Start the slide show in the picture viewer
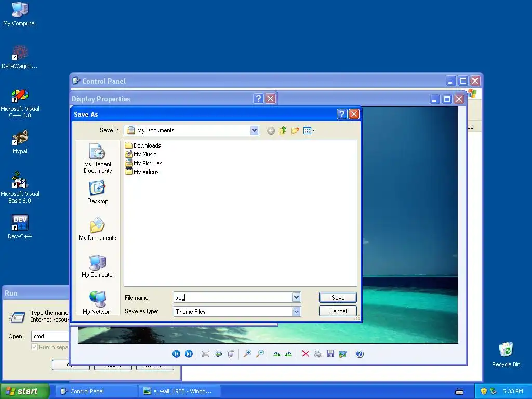532x399 pixels. pos(230,354)
